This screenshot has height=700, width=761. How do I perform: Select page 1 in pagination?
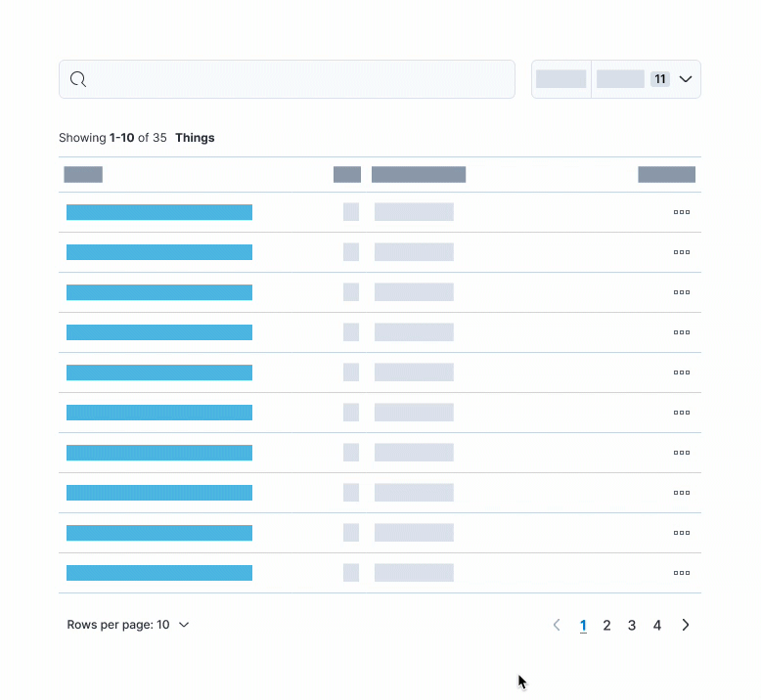coord(583,625)
